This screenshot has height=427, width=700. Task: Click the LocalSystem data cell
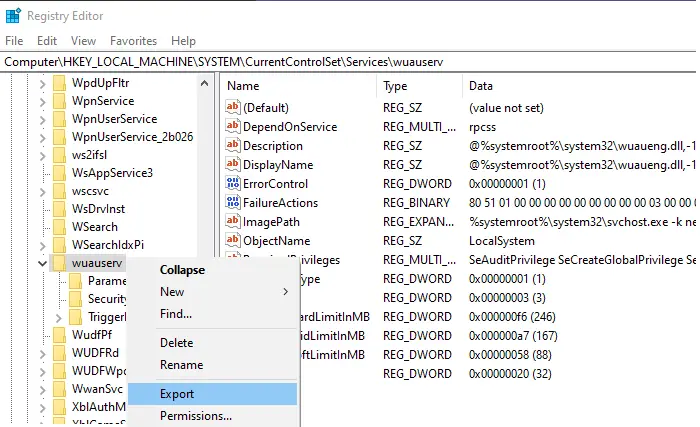(502, 241)
